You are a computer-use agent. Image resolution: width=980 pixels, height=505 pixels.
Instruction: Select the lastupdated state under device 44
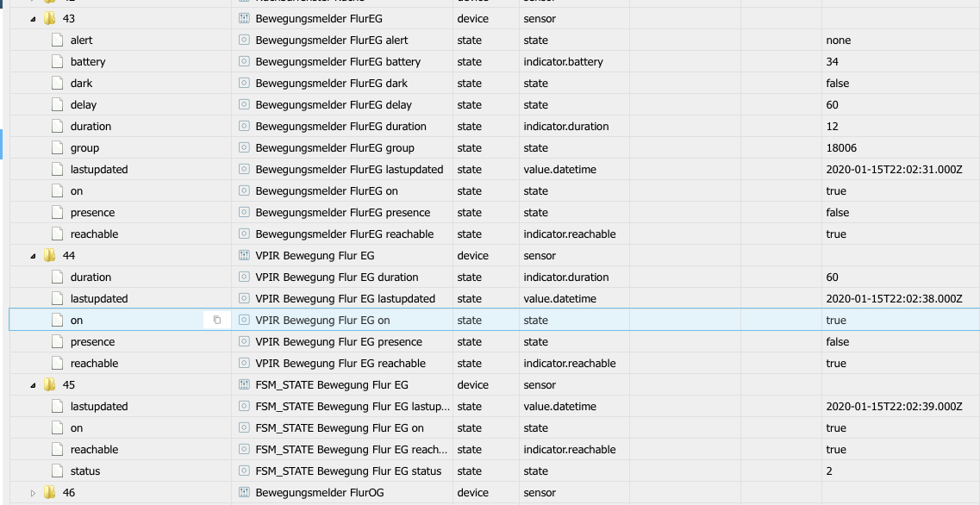coord(99,299)
